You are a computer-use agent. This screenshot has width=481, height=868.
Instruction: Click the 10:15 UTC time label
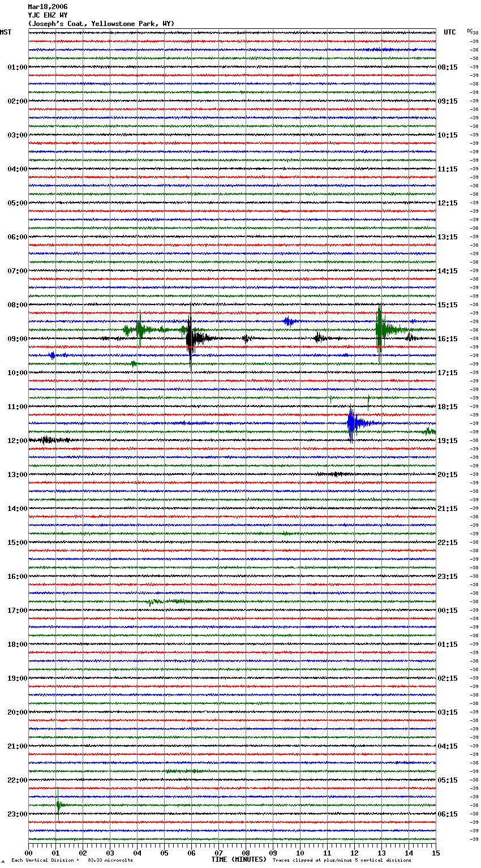448,135
